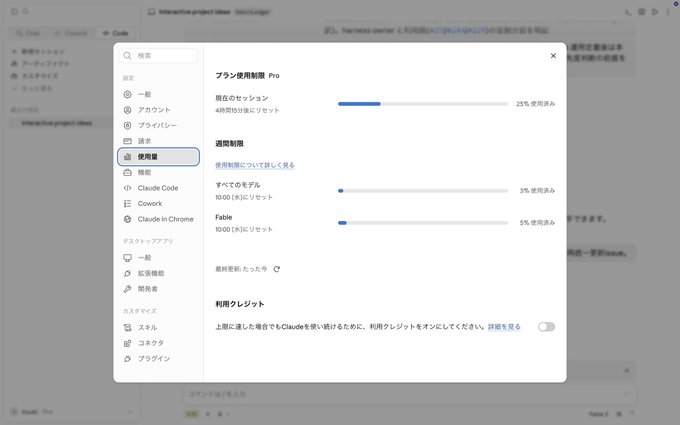Click the プラン使用制限 heading
Viewport: 680px width, 425px height.
click(240, 75)
